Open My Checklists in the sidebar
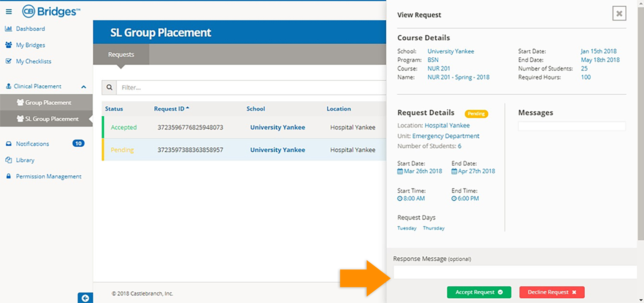The height and width of the screenshot is (303, 644). 34,61
